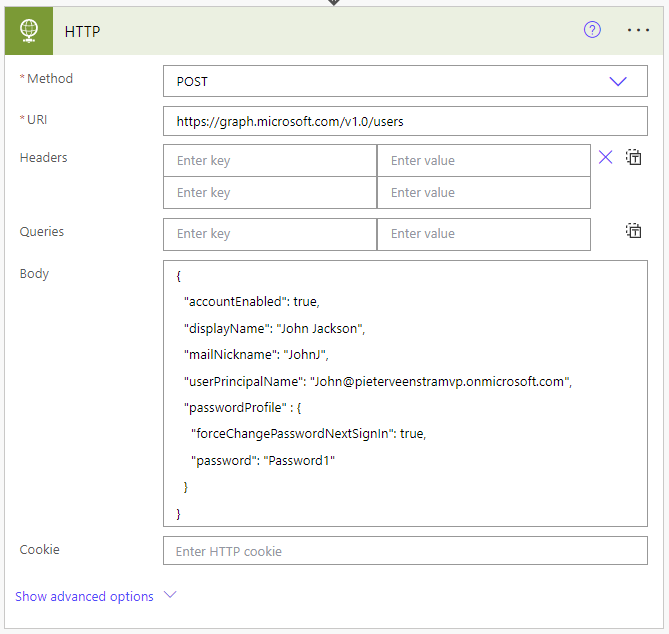
Task: Click the Queries key field
Action: point(270,234)
